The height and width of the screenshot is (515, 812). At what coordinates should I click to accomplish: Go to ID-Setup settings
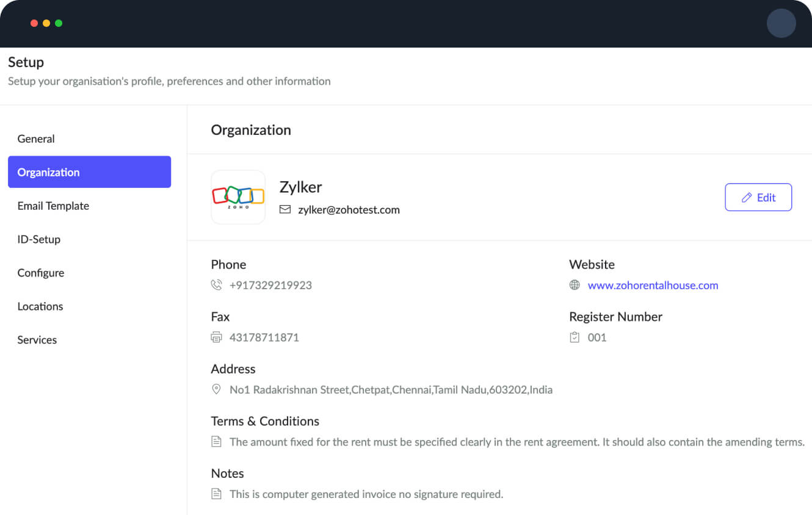(39, 239)
